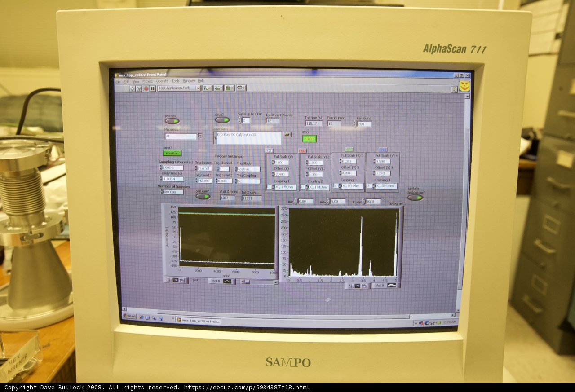Click the system tray clock
This screenshot has height=392, width=575.
click(451, 322)
